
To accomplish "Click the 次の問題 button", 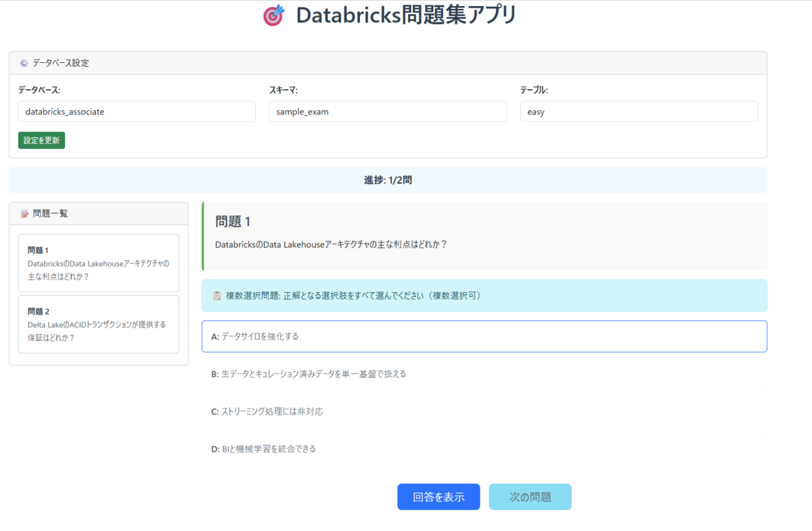I will click(x=531, y=497).
